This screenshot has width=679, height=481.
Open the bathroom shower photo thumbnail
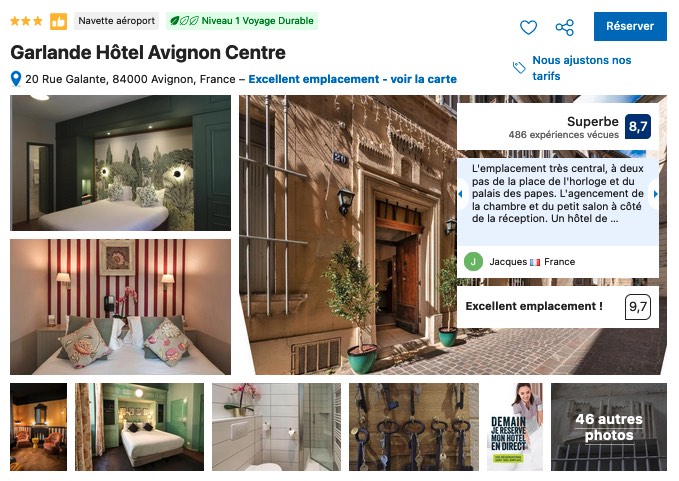(276, 427)
